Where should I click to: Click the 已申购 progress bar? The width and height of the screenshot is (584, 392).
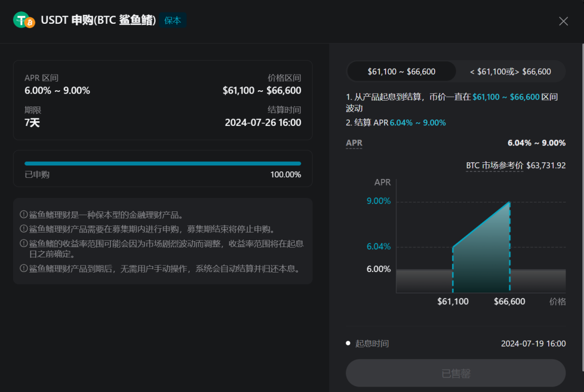pos(163,163)
